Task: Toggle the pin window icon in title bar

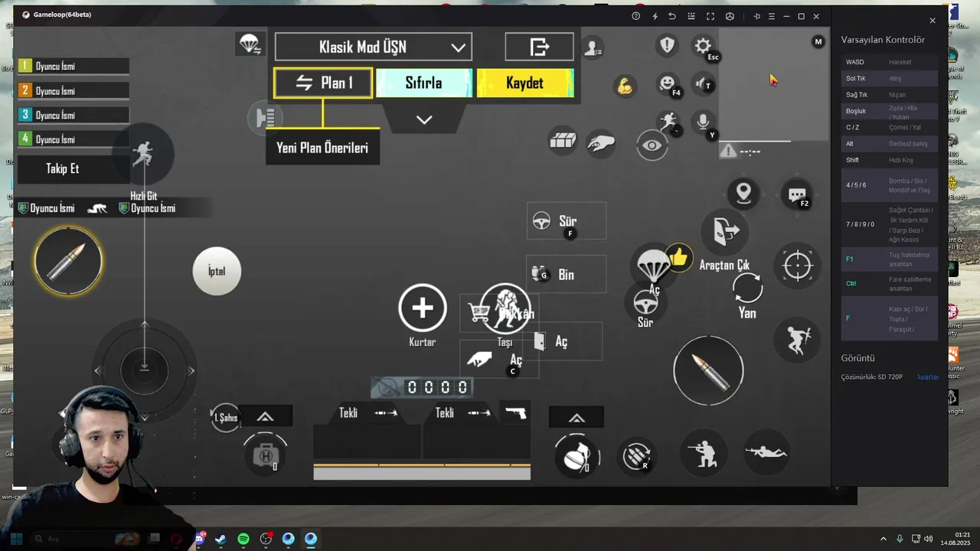Action: pyautogui.click(x=756, y=16)
